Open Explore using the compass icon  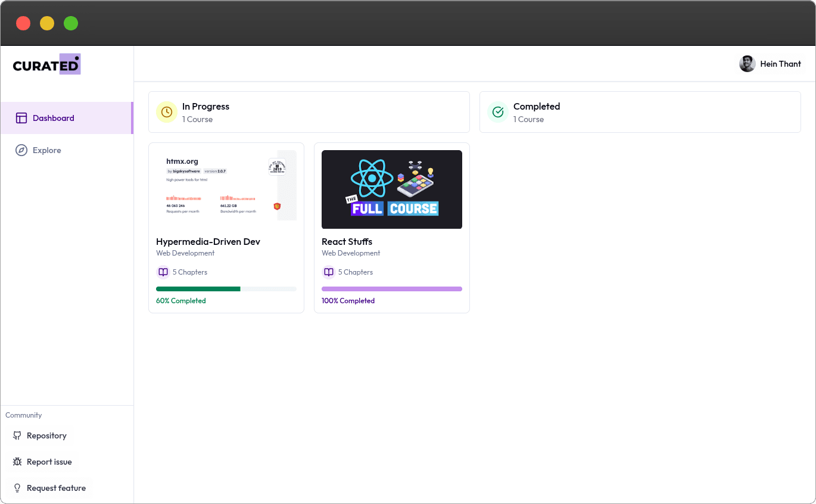[21, 150]
